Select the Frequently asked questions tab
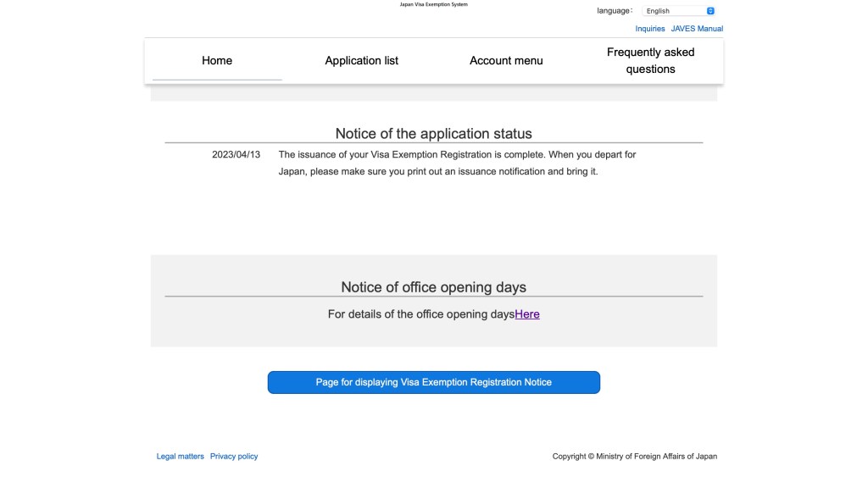Viewport: 868px width, 477px height. coord(650,61)
